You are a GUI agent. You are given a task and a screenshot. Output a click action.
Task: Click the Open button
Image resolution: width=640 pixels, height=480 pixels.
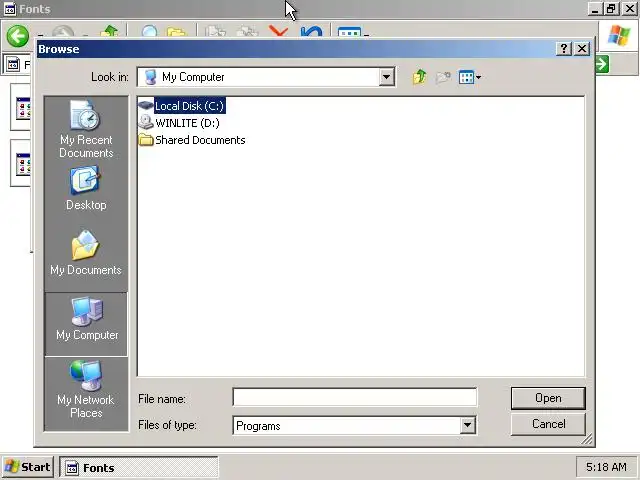[548, 398]
